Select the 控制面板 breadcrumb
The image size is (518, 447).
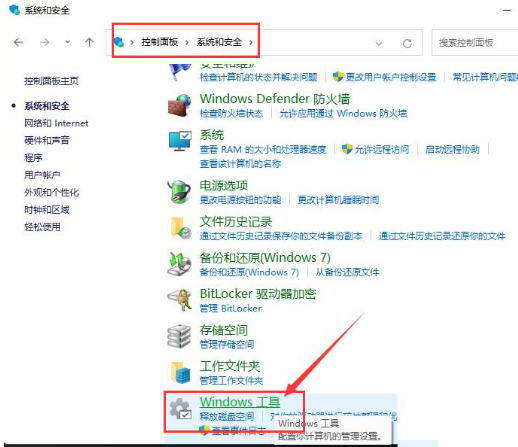[159, 42]
